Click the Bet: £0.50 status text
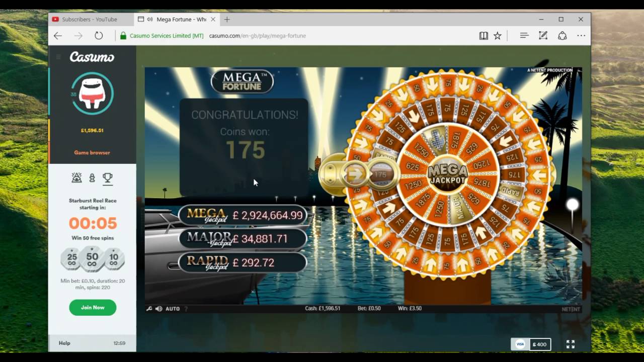 370,309
